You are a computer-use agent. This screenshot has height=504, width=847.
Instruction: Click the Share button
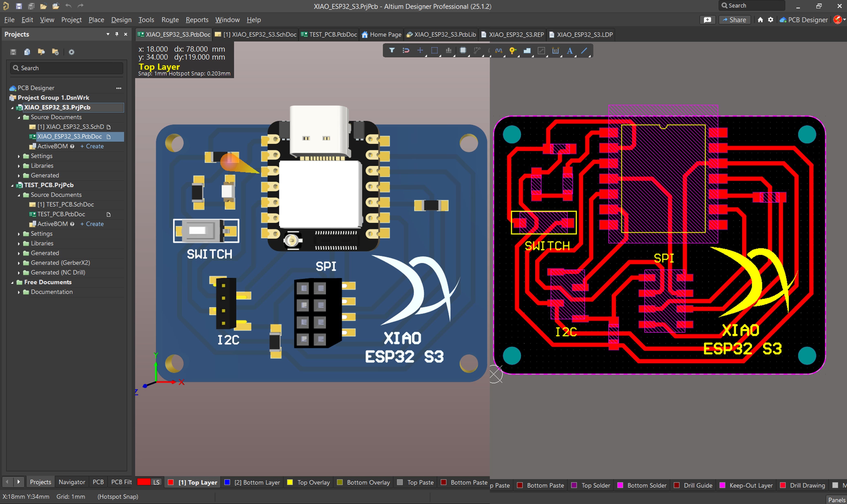(734, 20)
